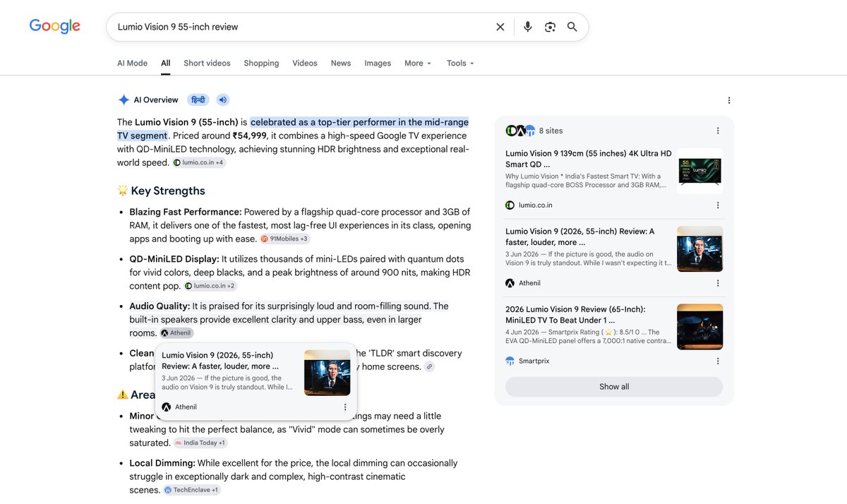This screenshot has width=847, height=504.
Task: Click Smartprix favicon in side panel
Action: coord(510,361)
